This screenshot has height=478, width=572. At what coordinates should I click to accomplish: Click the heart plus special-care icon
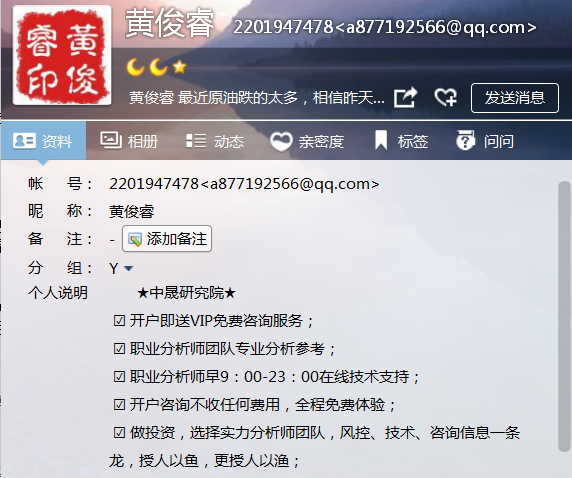click(445, 97)
